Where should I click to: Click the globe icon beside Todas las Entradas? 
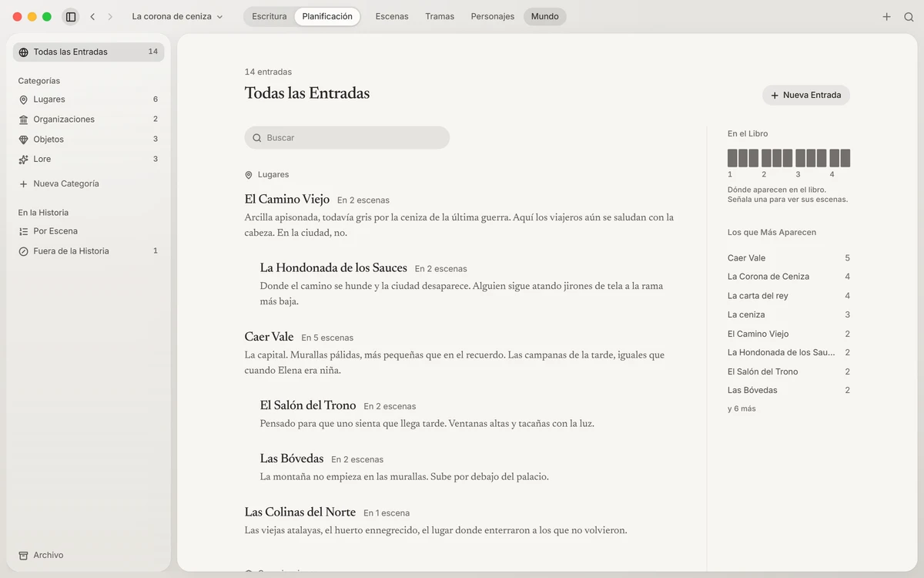point(23,52)
